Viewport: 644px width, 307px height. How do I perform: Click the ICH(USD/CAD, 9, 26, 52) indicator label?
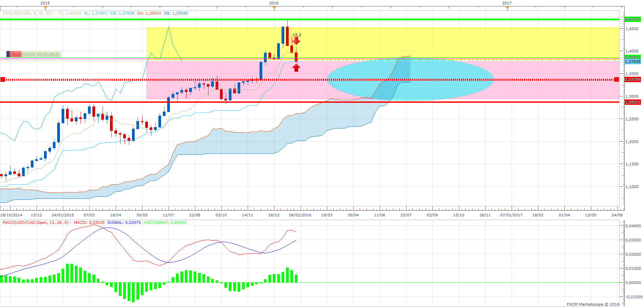(x=28, y=13)
